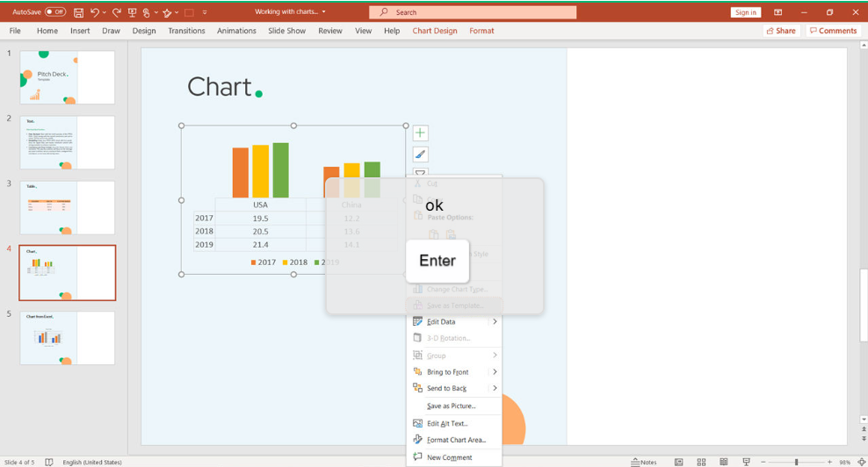Viewport: 868px width, 467px height.
Task: Open the Chart Styles brush button
Action: point(420,154)
